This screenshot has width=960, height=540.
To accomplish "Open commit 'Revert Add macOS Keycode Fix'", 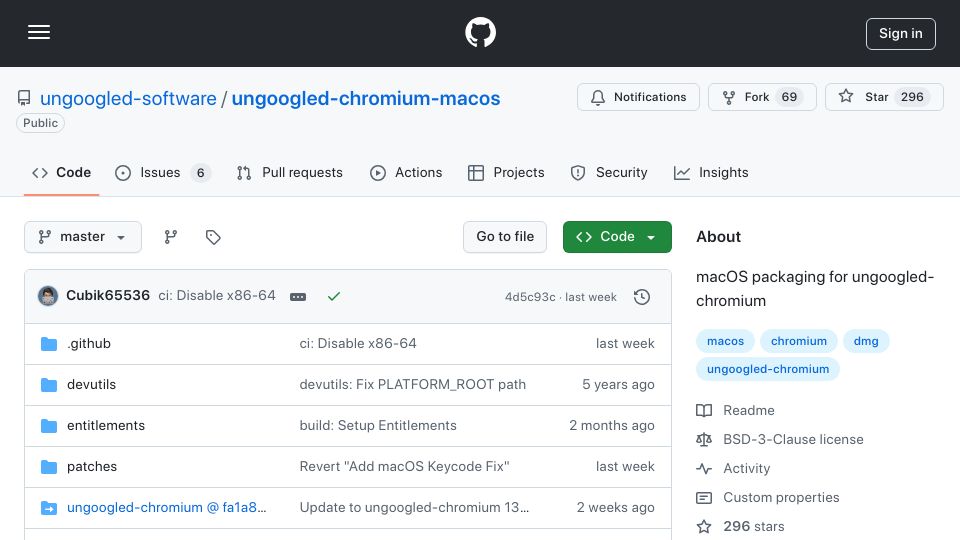I will [x=404, y=467].
